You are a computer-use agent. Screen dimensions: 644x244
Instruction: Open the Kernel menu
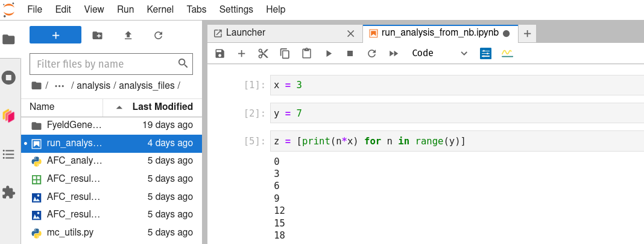pos(160,9)
